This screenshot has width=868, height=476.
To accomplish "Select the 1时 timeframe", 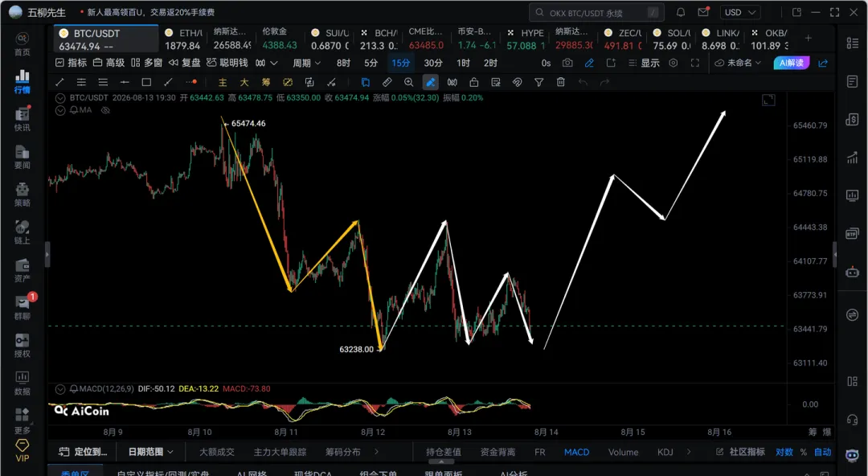I will (x=464, y=64).
